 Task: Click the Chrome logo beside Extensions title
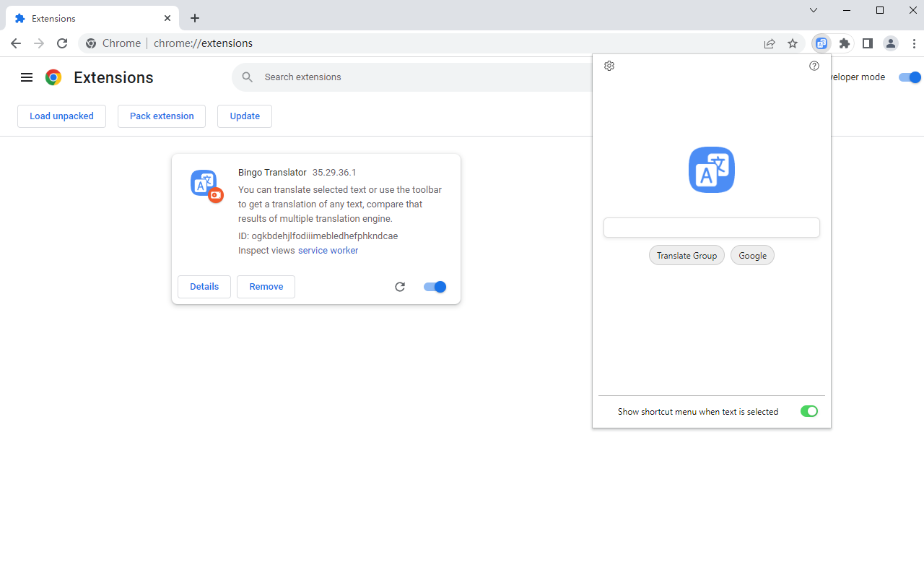click(x=53, y=77)
